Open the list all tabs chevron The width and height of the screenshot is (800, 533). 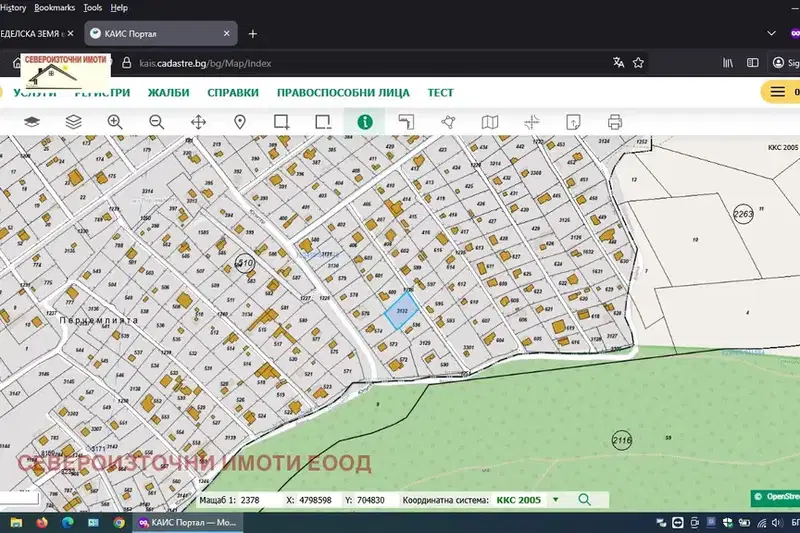[x=771, y=33]
